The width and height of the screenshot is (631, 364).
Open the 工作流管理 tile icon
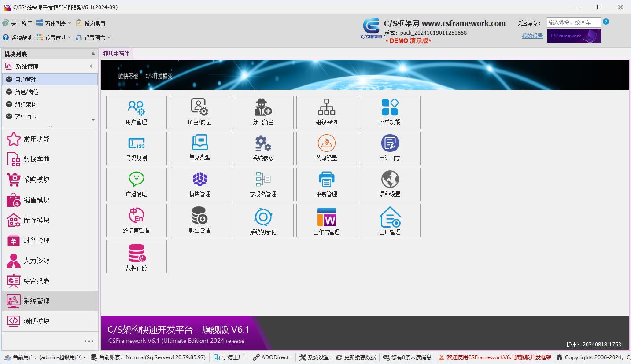coord(326,217)
